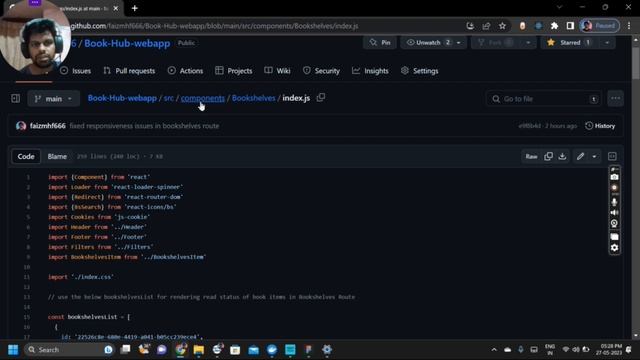Toggle the file tree side panel

(16, 99)
